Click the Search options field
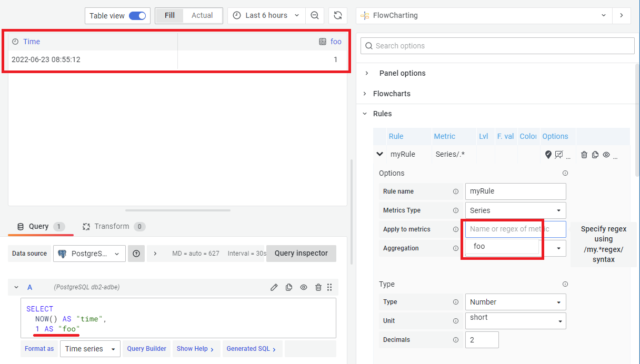Image resolution: width=640 pixels, height=364 pixels. click(497, 46)
